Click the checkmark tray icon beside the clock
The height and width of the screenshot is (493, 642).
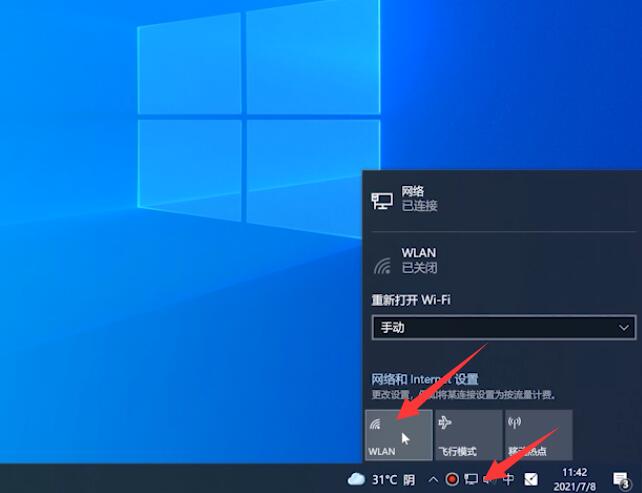point(531,479)
